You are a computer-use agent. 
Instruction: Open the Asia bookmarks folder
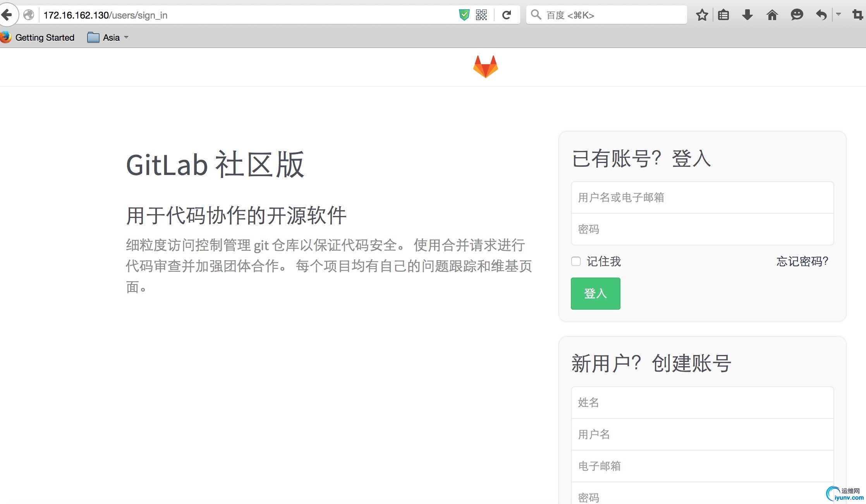(x=108, y=38)
